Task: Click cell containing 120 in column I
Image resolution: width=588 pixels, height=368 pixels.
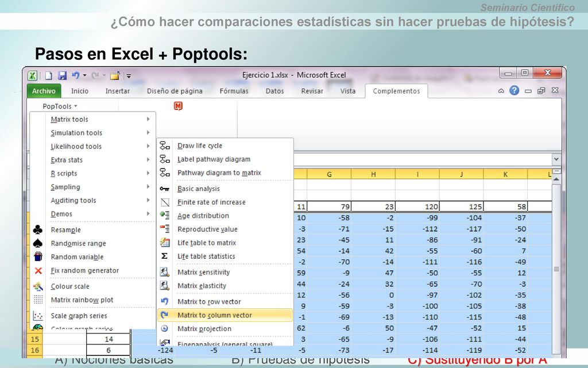Action: [x=417, y=206]
